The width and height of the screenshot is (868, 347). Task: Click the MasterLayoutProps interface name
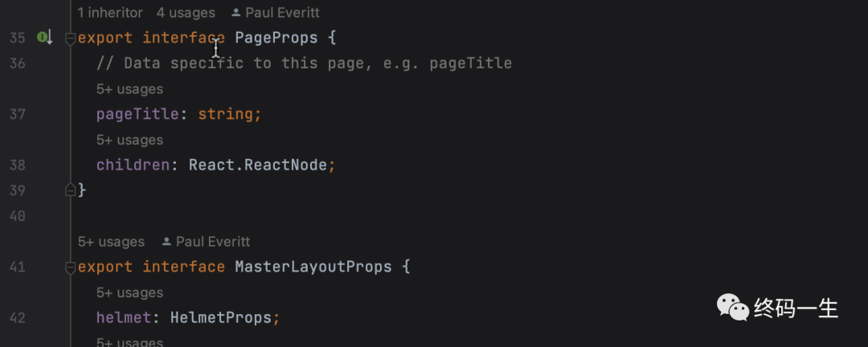point(313,267)
